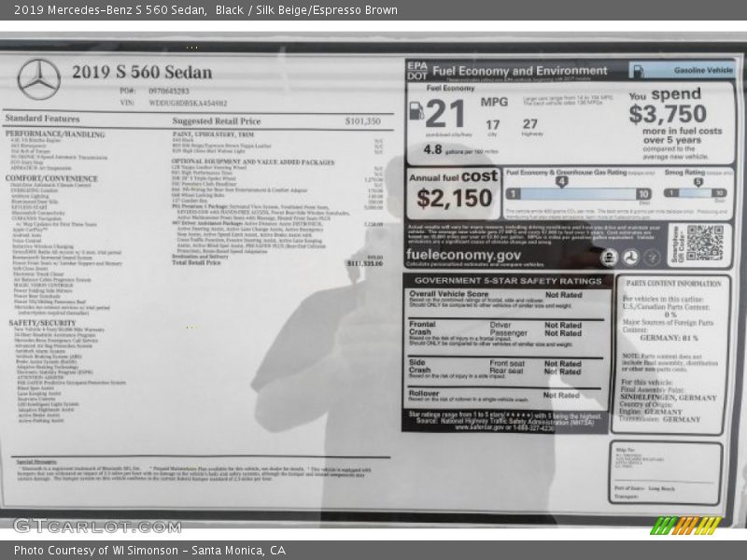The image size is (747, 560).
Task: Click the PAINT, UPHOLSTERY, TRIM heading
Action: click(x=213, y=134)
